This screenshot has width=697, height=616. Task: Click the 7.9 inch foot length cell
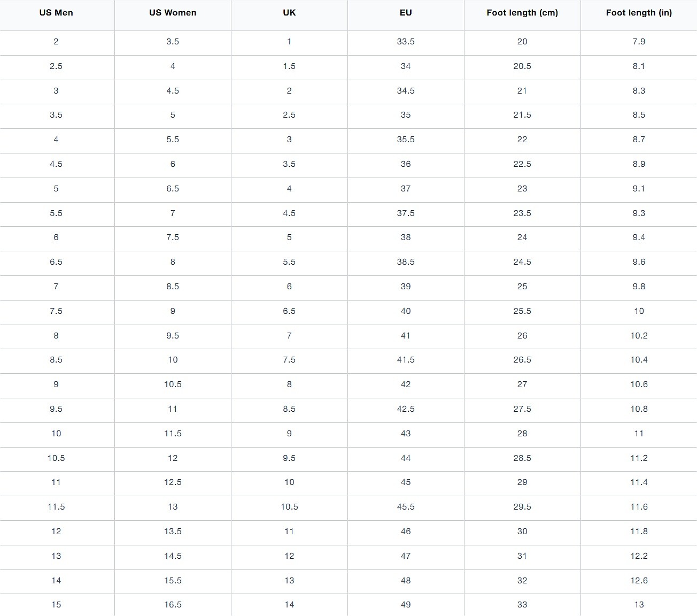coord(639,42)
